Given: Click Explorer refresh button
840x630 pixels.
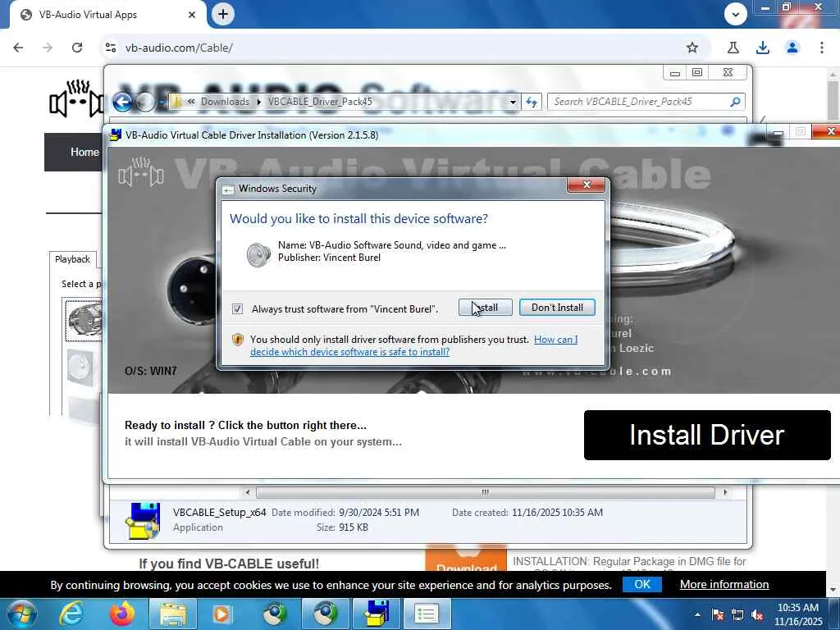Looking at the screenshot, I should click(x=532, y=102).
